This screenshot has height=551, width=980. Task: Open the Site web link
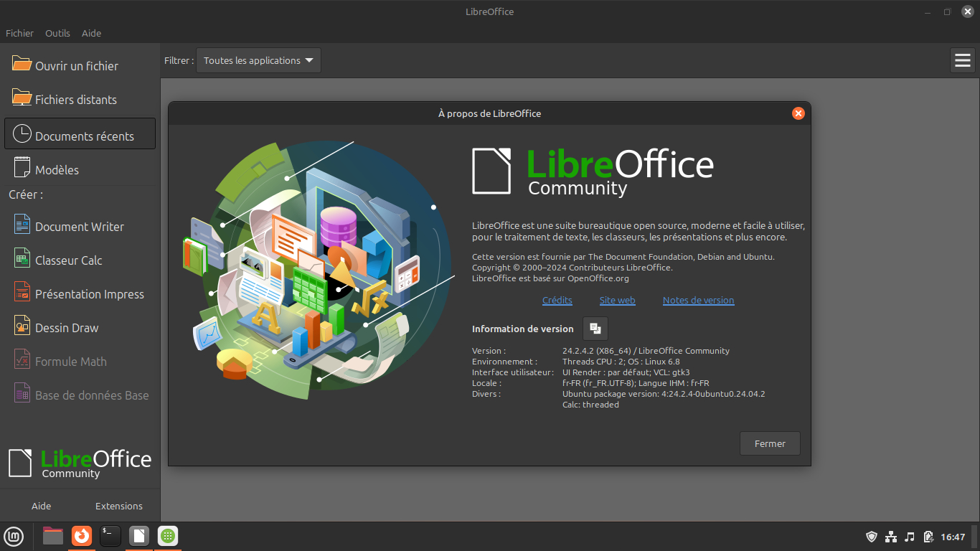coord(617,301)
